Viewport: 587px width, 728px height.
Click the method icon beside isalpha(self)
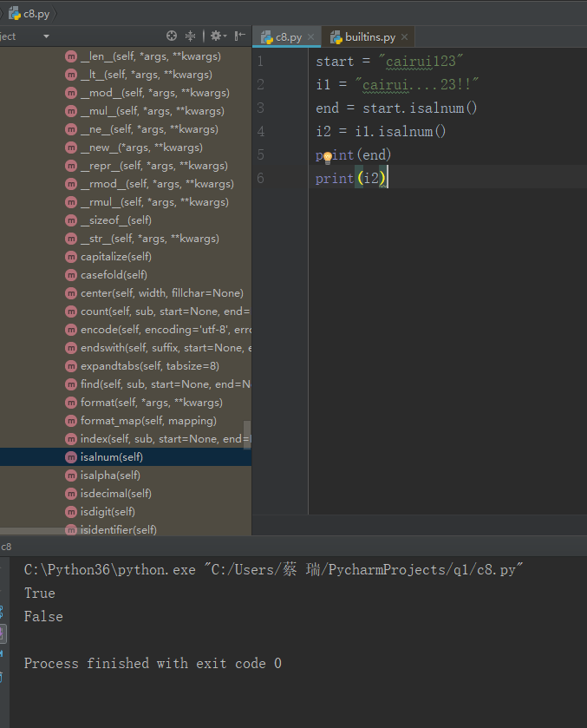click(x=71, y=475)
